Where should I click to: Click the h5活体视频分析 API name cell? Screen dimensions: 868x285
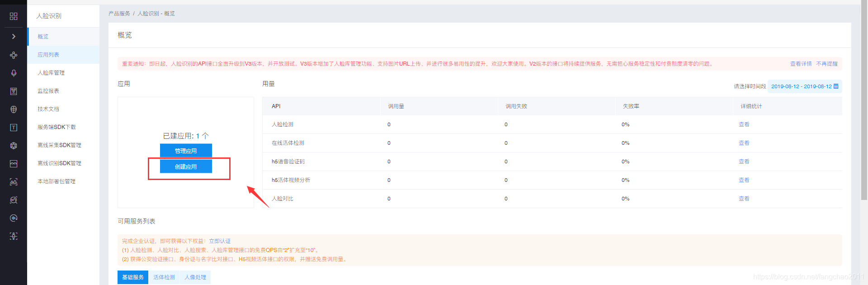291,180
